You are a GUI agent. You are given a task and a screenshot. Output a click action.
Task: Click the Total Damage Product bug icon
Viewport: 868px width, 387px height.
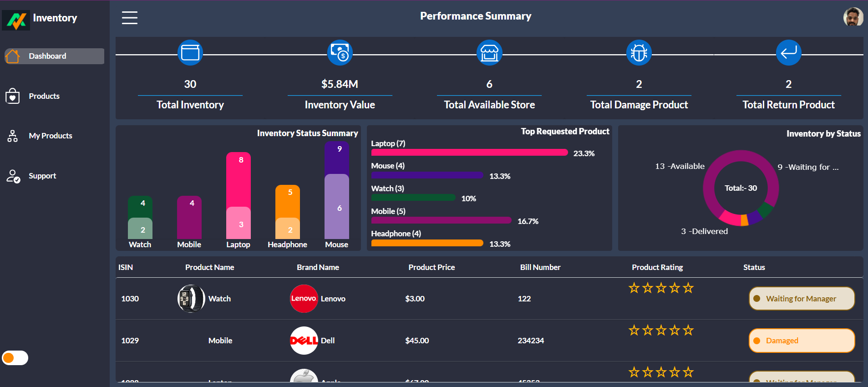[639, 53]
